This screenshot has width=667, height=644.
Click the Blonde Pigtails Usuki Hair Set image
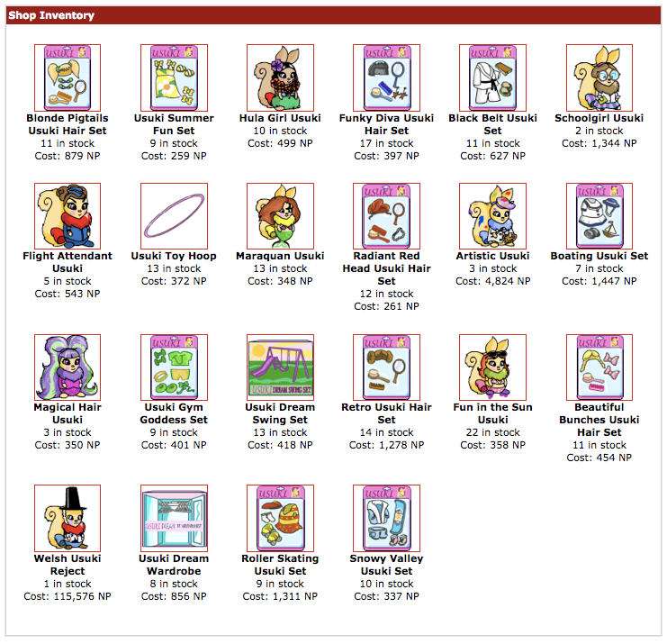coord(68,77)
